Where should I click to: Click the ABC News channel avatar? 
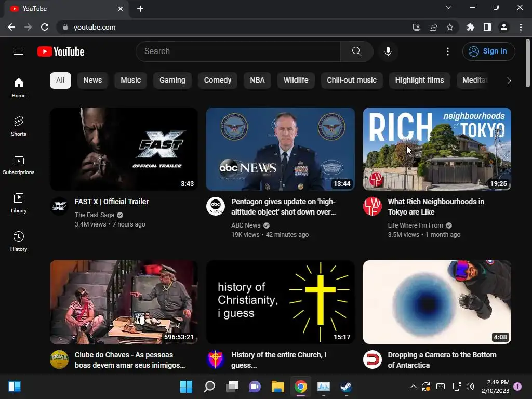tap(216, 206)
